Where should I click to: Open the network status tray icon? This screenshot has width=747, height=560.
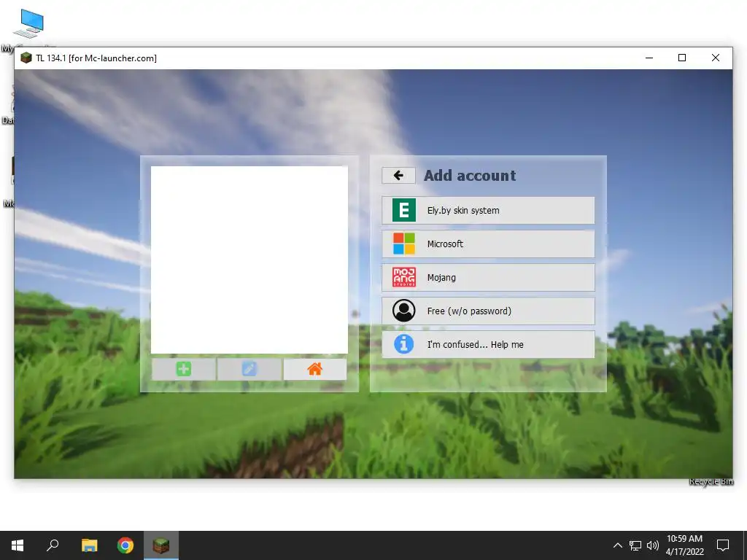tap(635, 545)
